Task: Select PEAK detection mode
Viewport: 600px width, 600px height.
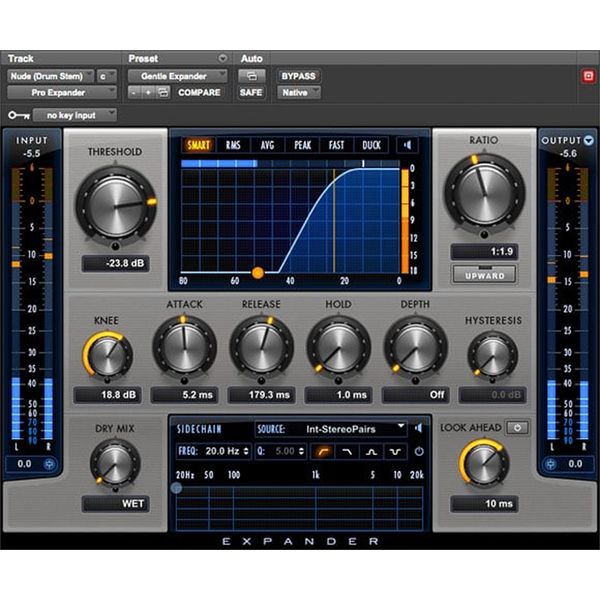Action: pyautogui.click(x=302, y=145)
